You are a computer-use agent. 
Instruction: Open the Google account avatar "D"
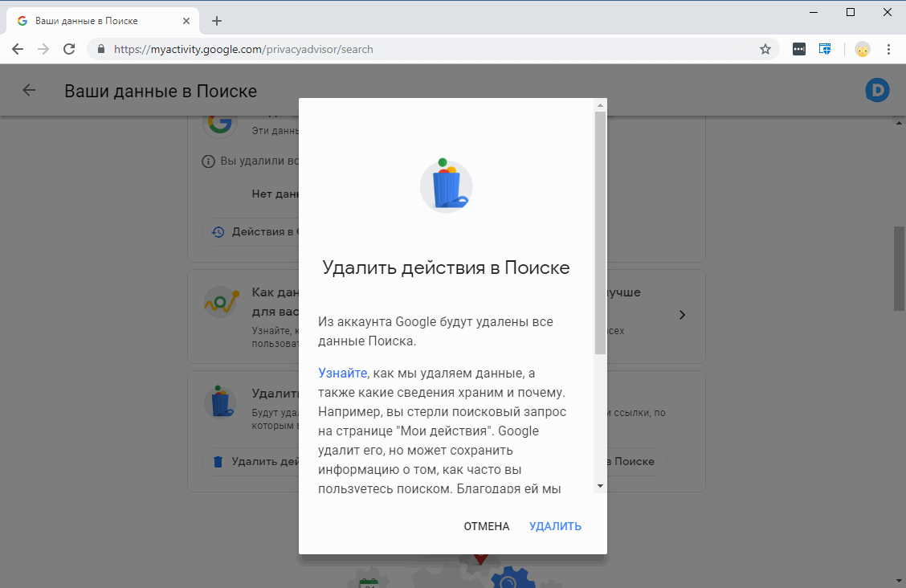coord(877,90)
